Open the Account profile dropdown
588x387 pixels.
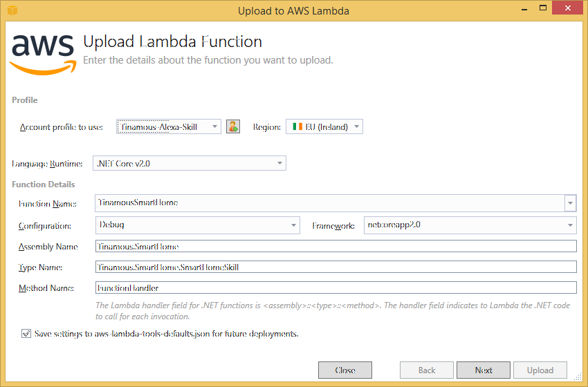coord(169,126)
